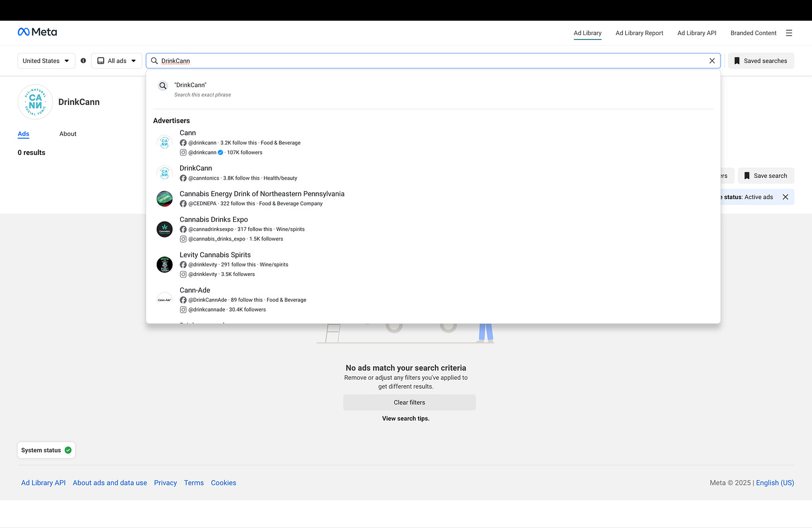
Task: Click the Advertisers section heading
Action: tap(172, 120)
